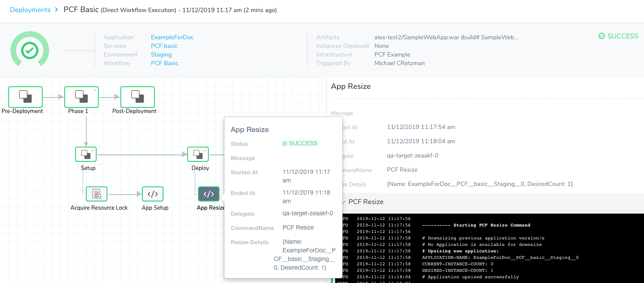Open the Staging environment link
644x283 pixels.
161,54
